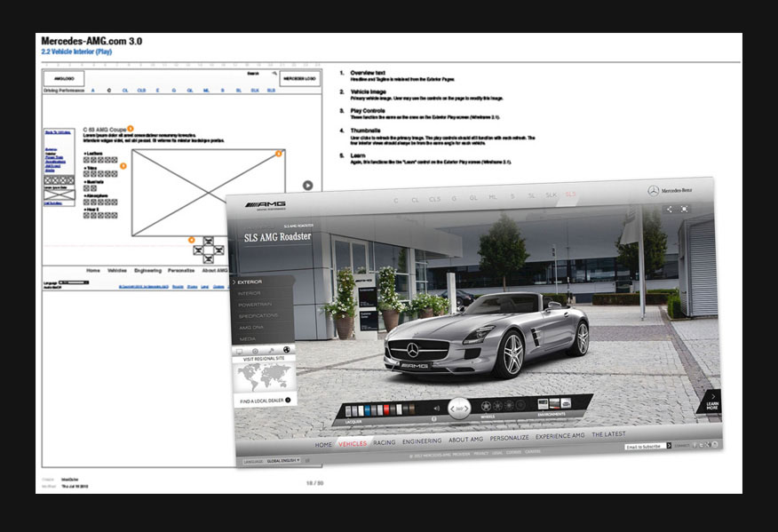Click the wireframe model link SLS

click(x=271, y=91)
